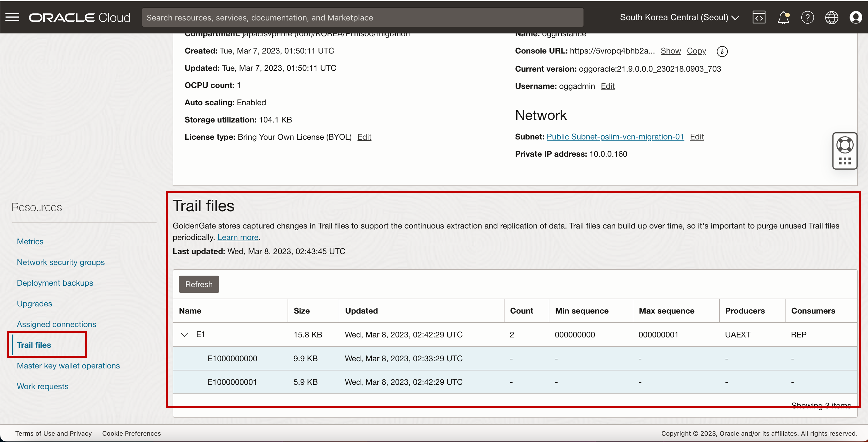Select the E1000000000 trail file row
This screenshot has height=442, width=868.
pos(515,358)
